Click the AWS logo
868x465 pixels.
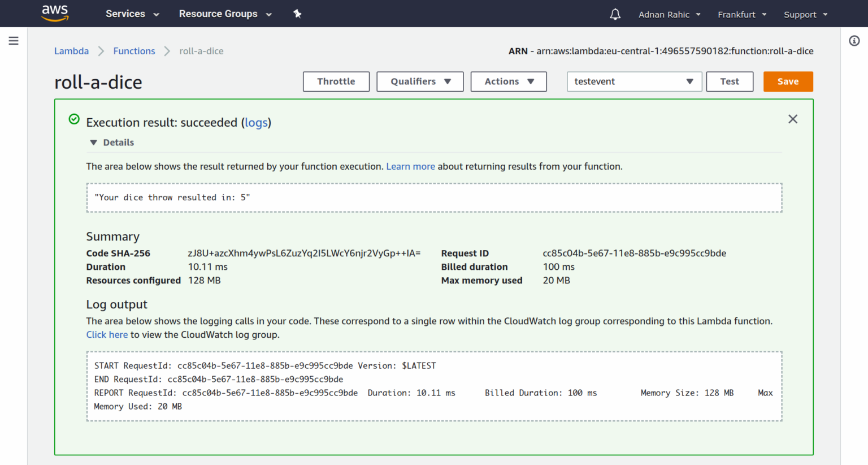55,13
